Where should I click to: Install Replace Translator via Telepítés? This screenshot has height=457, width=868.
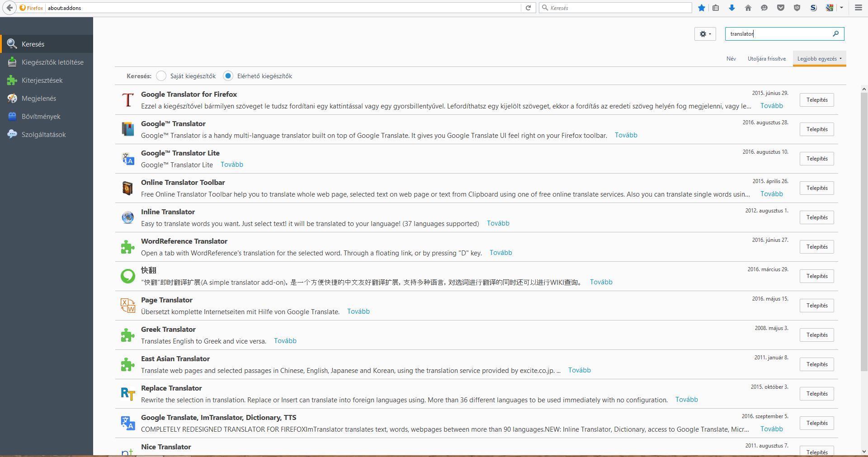tap(817, 394)
